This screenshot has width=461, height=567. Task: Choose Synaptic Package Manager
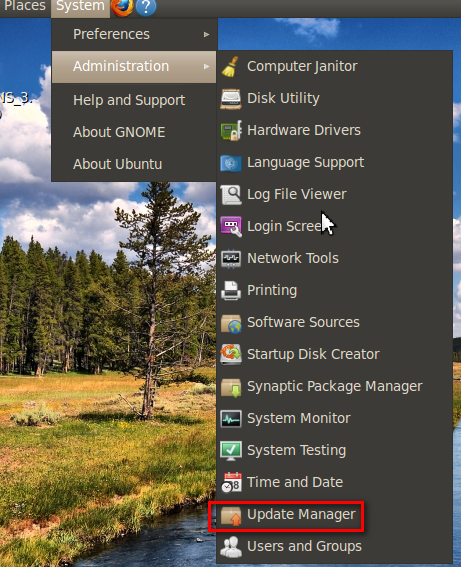(x=334, y=387)
